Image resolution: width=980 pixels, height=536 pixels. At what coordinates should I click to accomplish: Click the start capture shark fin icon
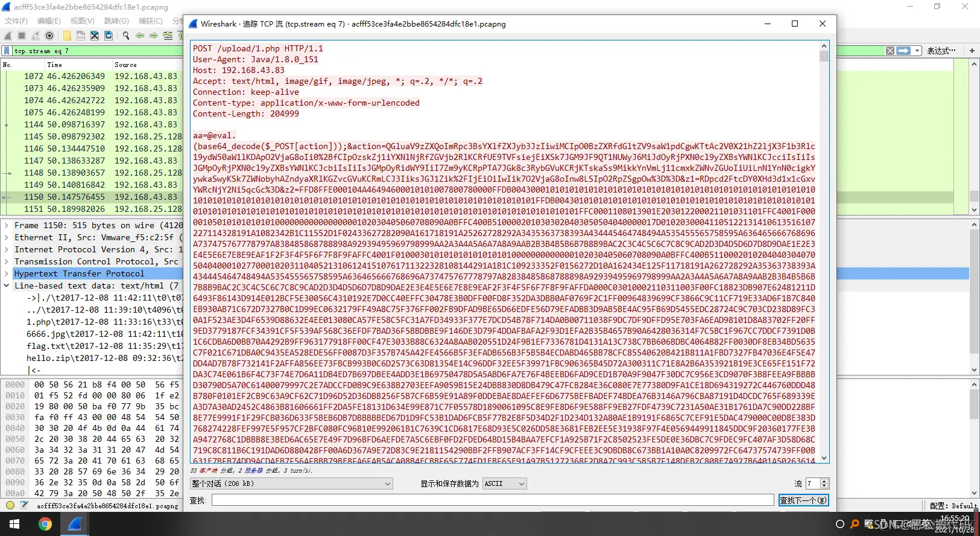[x=8, y=36]
